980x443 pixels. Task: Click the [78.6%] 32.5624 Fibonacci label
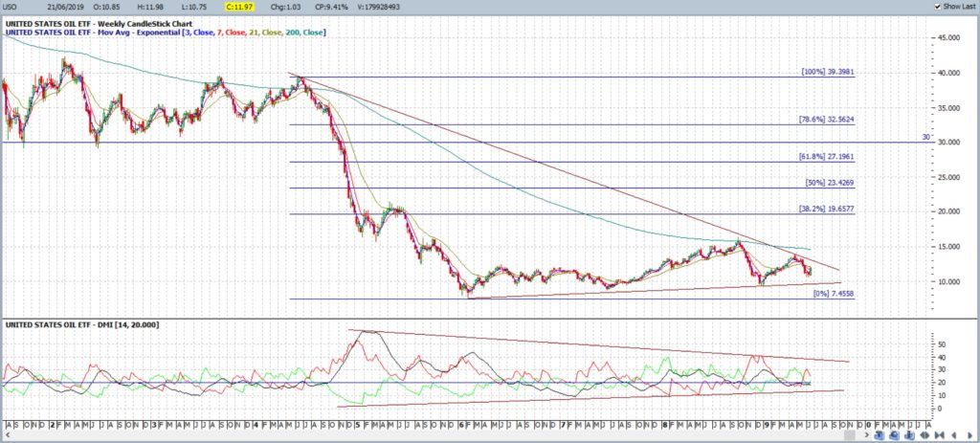pyautogui.click(x=826, y=120)
